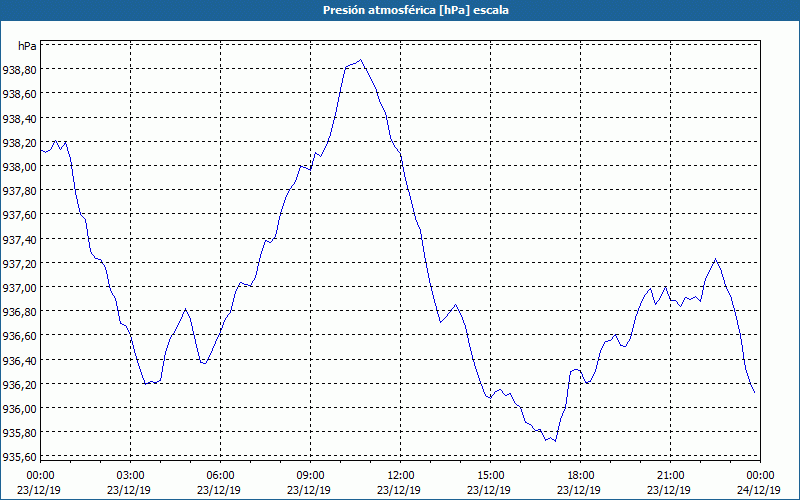Click the chart title 'Presión atmosférica [hPa] escala'

[x=415, y=10]
